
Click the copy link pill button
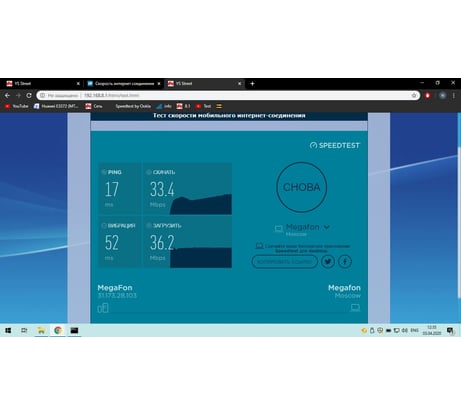click(x=285, y=262)
